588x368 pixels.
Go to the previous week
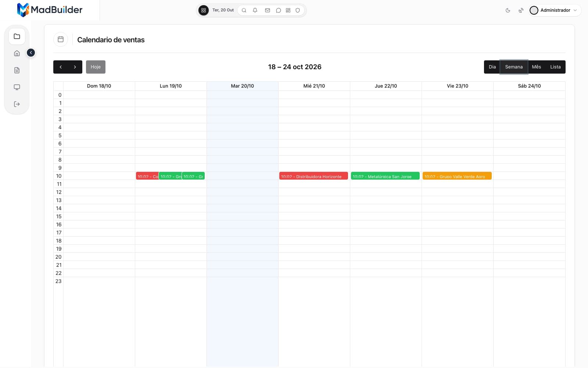[61, 67]
